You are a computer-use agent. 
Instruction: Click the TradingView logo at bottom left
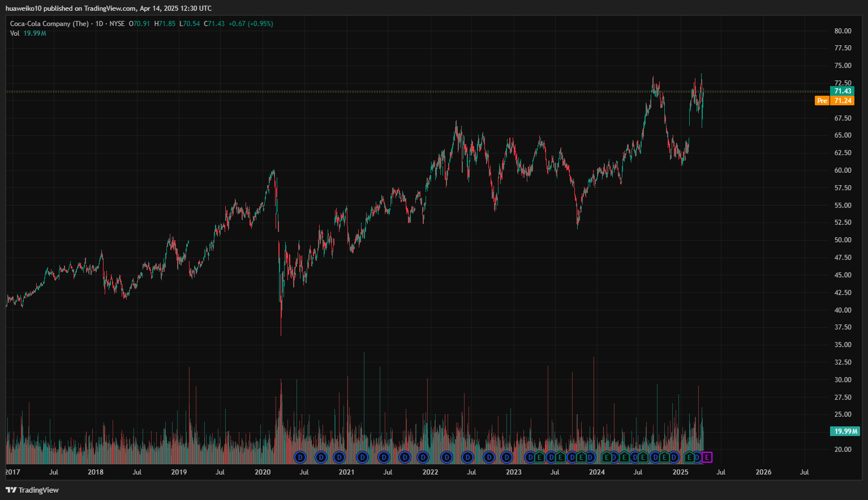32,490
